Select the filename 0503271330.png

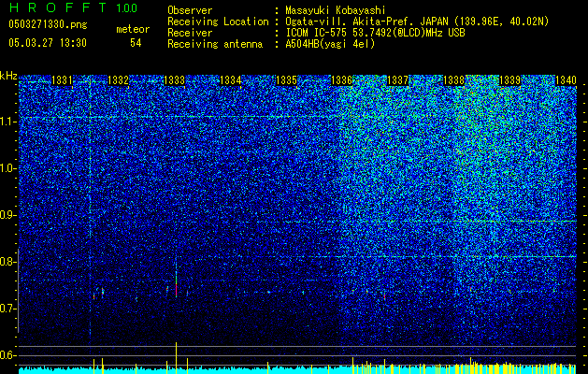coord(48,25)
